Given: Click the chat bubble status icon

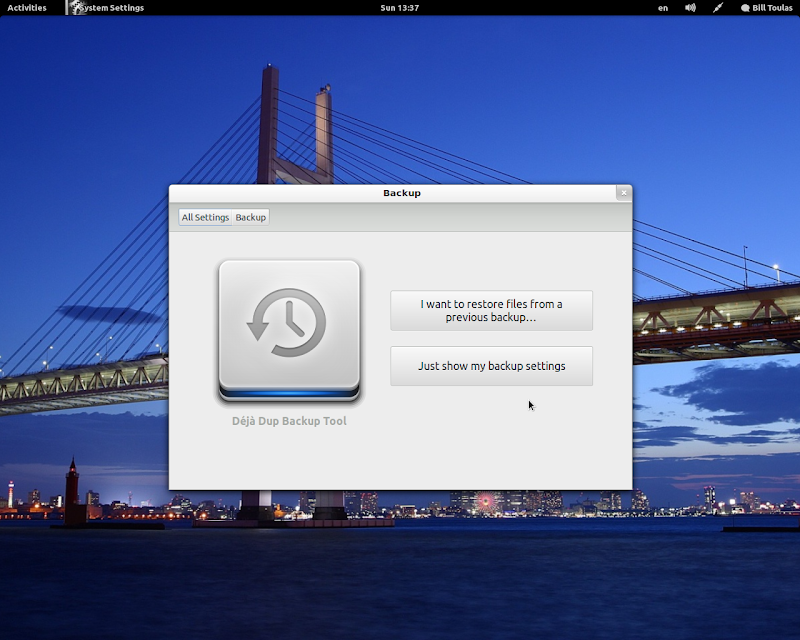Looking at the screenshot, I should pos(745,8).
